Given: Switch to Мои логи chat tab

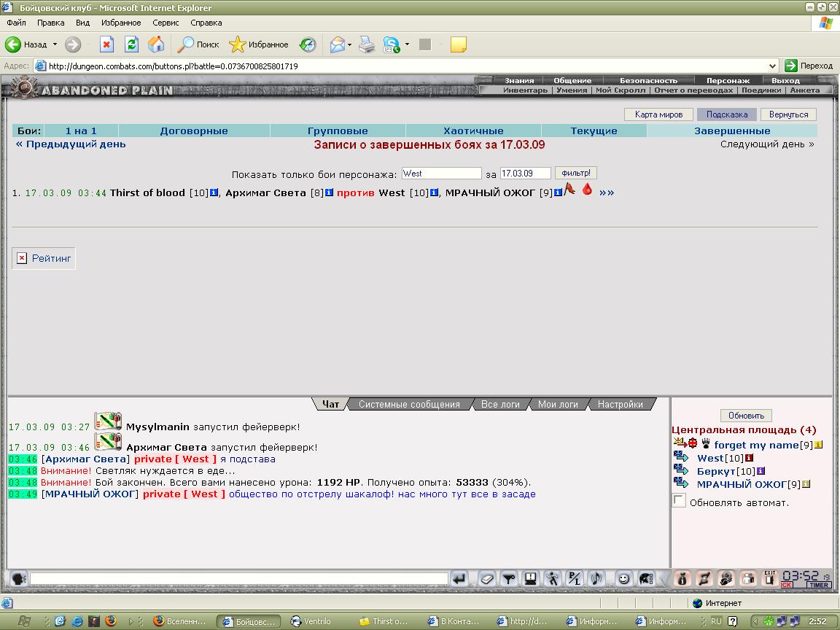Looking at the screenshot, I should click(558, 405).
